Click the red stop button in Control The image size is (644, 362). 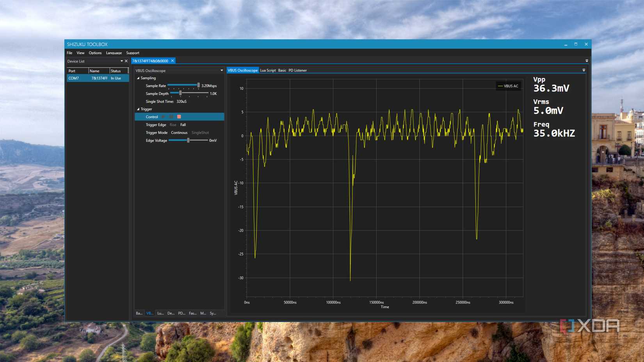coord(179,117)
